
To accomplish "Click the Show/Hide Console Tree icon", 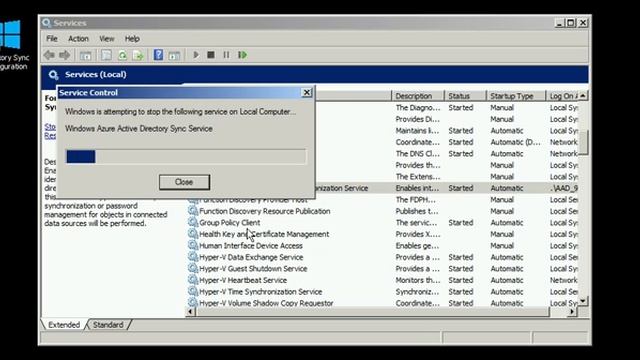I will click(x=85, y=55).
